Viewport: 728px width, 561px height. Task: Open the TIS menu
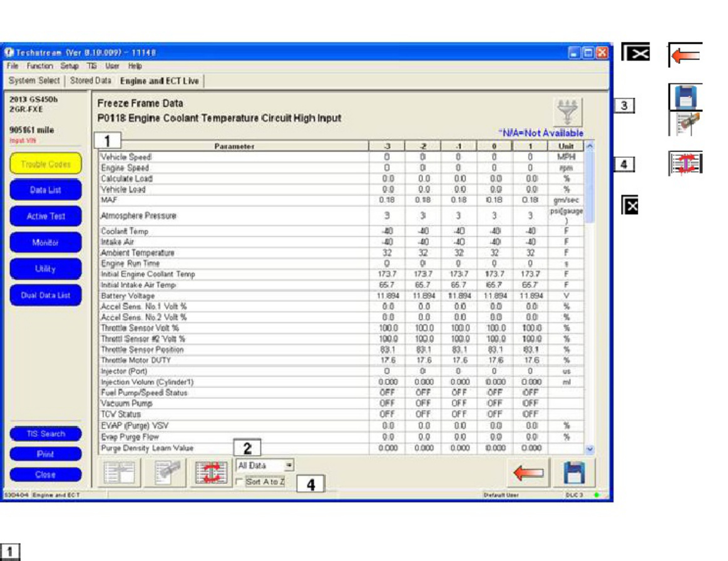pos(92,66)
